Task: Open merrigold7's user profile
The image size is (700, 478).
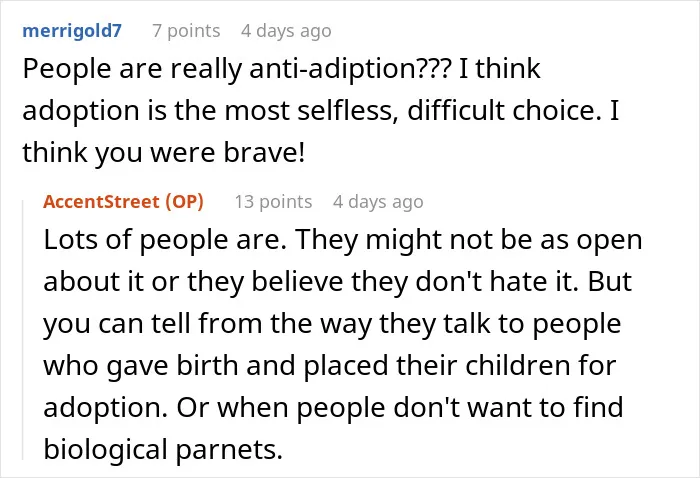Action: (x=72, y=31)
